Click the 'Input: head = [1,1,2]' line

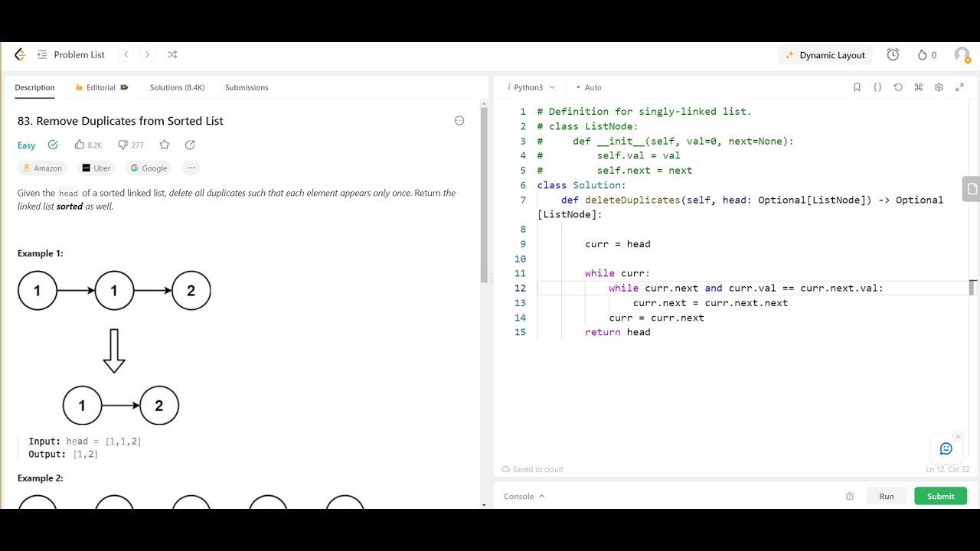[85, 442]
